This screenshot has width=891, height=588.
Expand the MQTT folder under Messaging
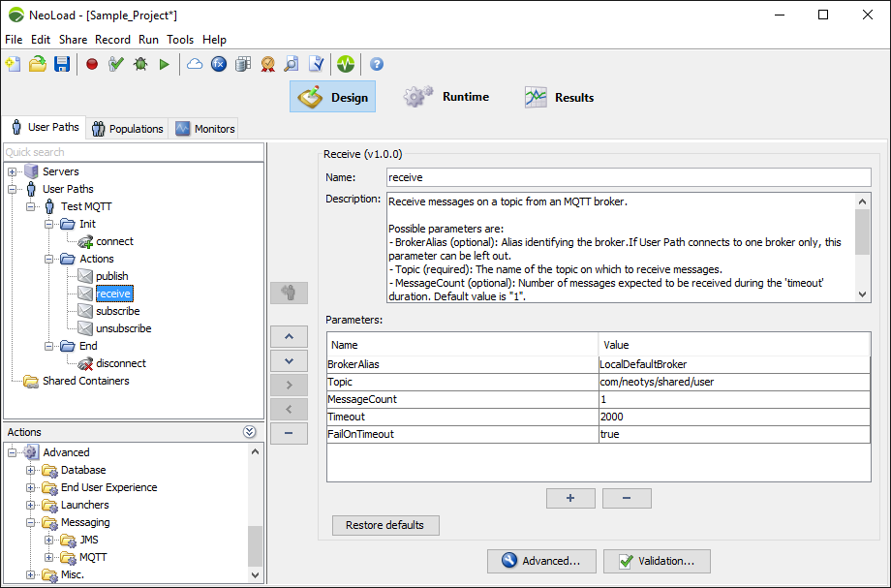click(x=49, y=557)
